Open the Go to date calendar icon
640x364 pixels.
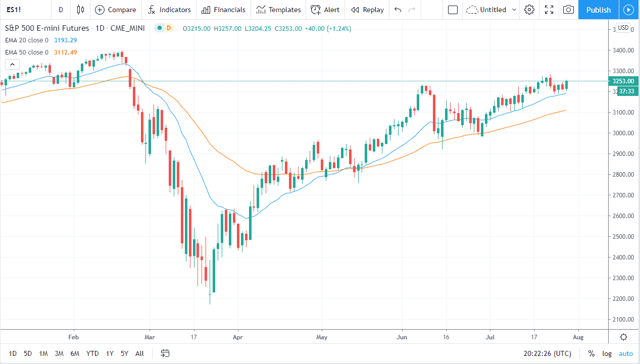pyautogui.click(x=165, y=353)
